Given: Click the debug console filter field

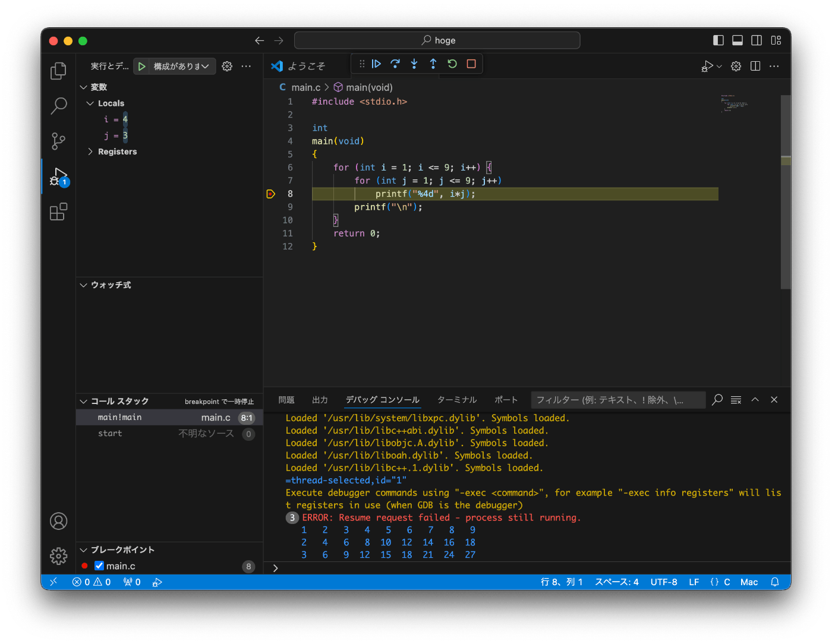Looking at the screenshot, I should [x=618, y=400].
